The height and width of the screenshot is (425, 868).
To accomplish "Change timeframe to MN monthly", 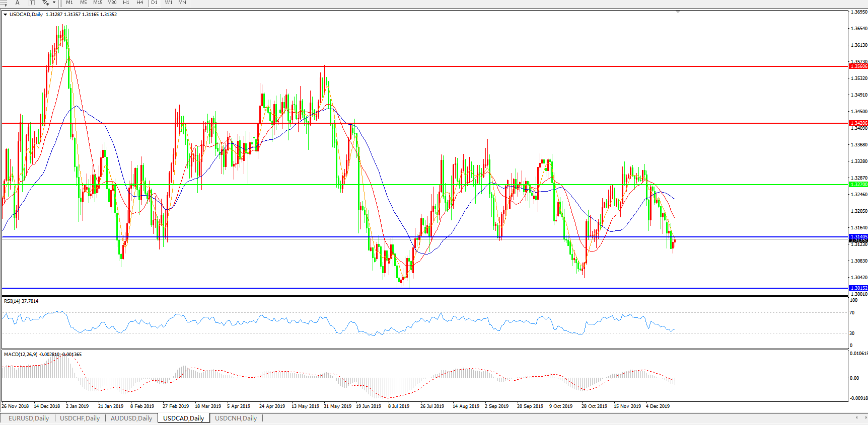I will 182,3.
